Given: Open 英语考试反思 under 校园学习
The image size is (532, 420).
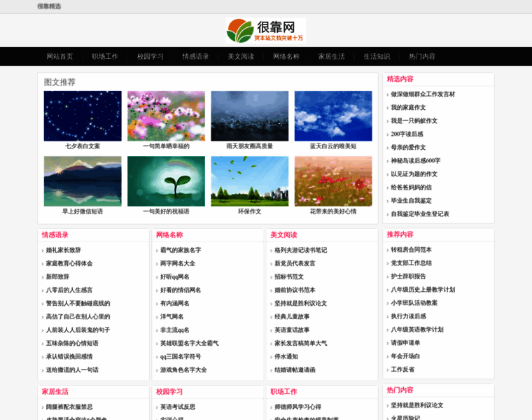Looking at the screenshot, I should point(177,407).
